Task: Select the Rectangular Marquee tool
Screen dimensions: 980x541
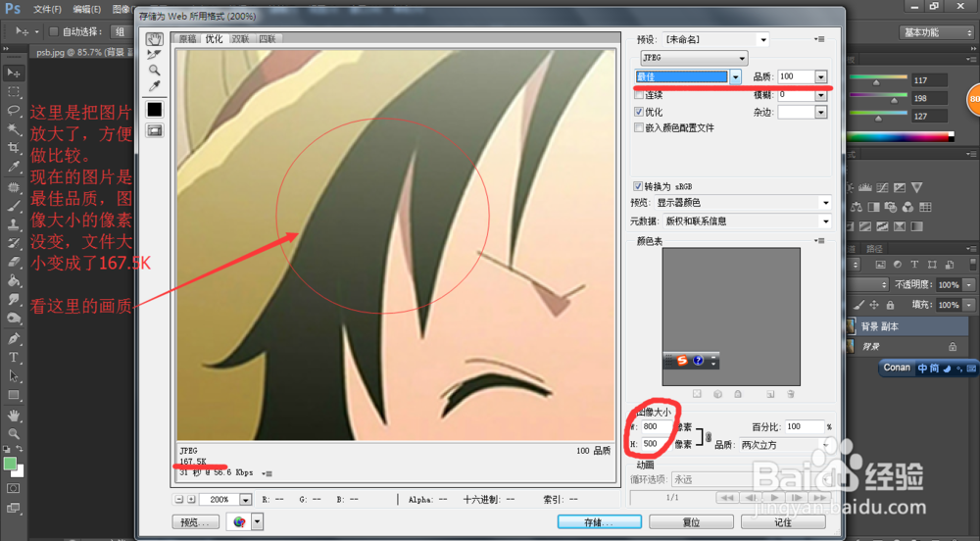Action: click(x=13, y=92)
